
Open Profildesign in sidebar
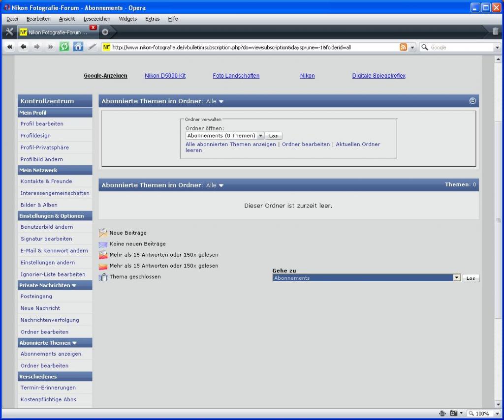click(35, 136)
